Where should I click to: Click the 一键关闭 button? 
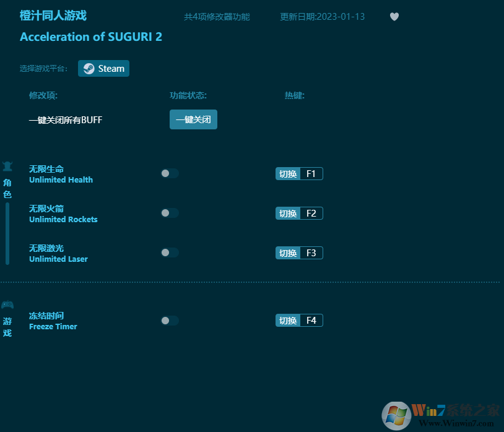point(193,119)
